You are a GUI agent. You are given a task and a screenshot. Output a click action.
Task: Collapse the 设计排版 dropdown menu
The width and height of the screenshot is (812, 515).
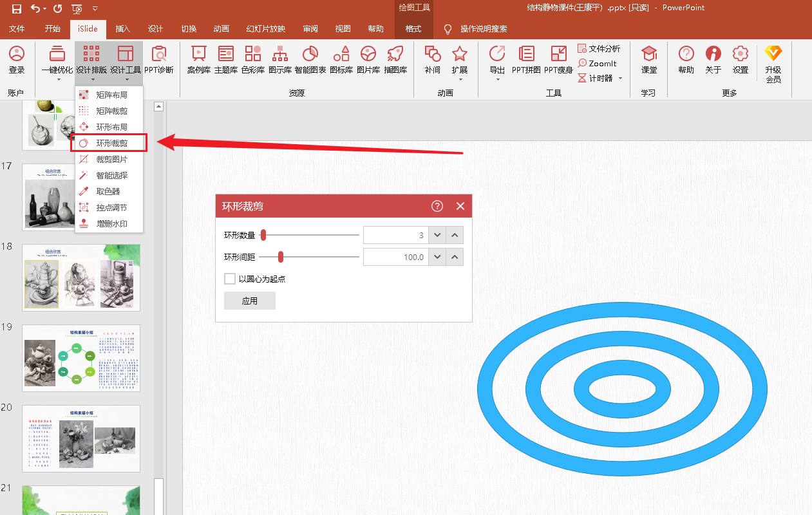click(93, 80)
